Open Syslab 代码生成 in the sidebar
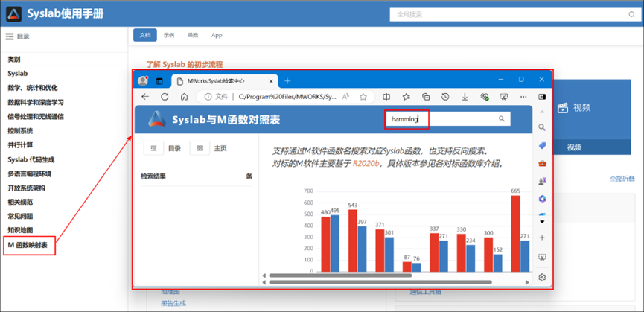This screenshot has width=644, height=312. point(31,159)
